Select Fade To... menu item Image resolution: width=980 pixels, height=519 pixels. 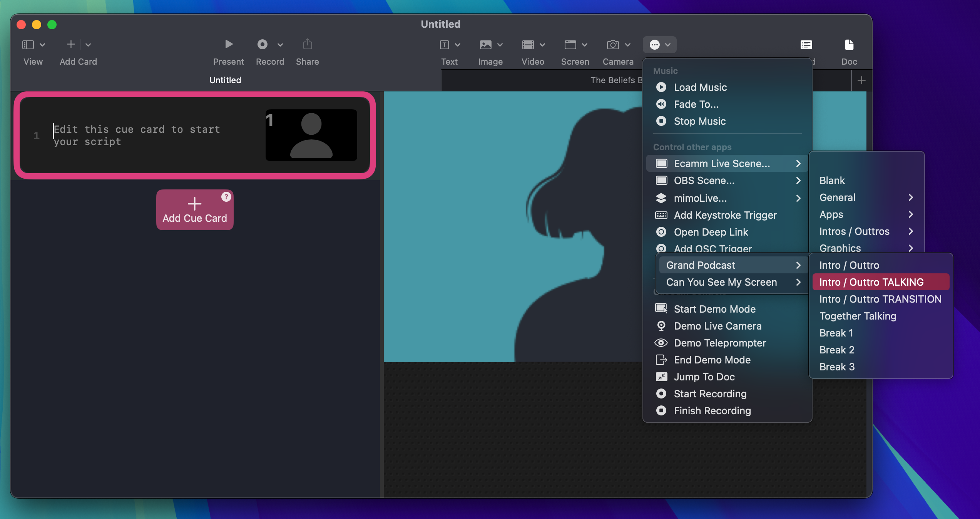[x=727, y=104]
